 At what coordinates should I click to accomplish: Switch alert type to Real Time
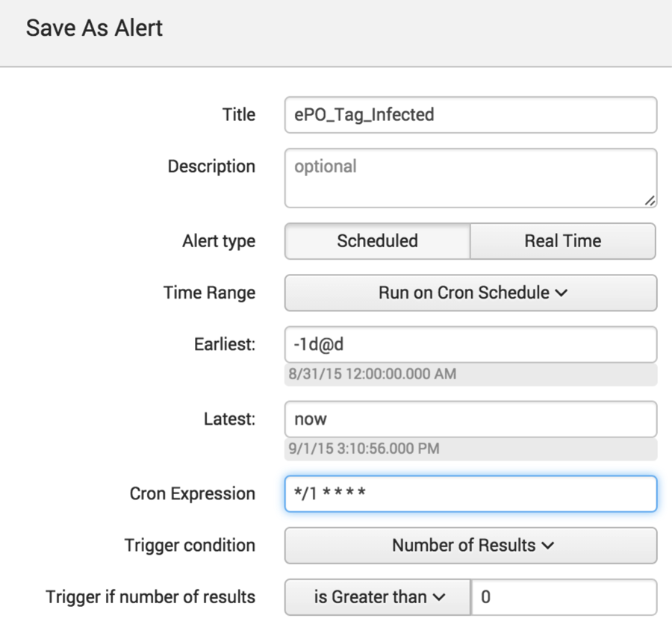(x=563, y=241)
